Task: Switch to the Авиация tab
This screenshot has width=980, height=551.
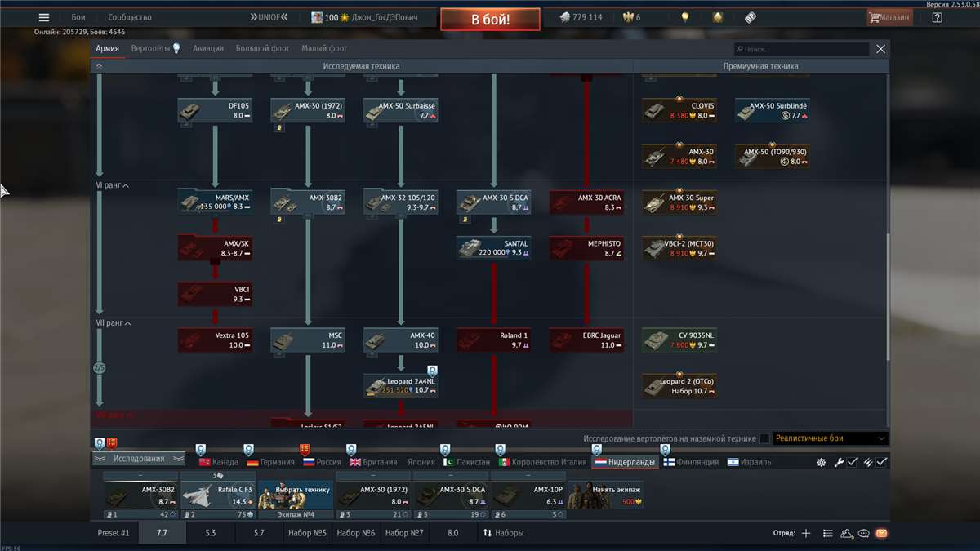Action: tap(208, 48)
